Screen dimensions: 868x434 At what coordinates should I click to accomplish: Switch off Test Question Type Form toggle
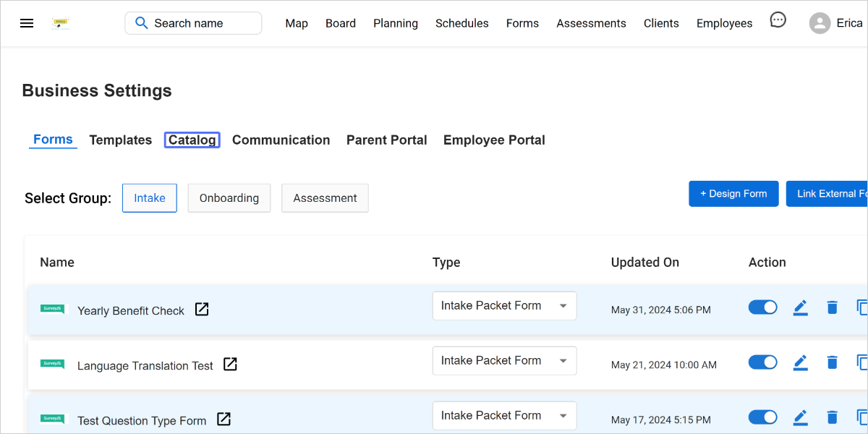pos(762,417)
